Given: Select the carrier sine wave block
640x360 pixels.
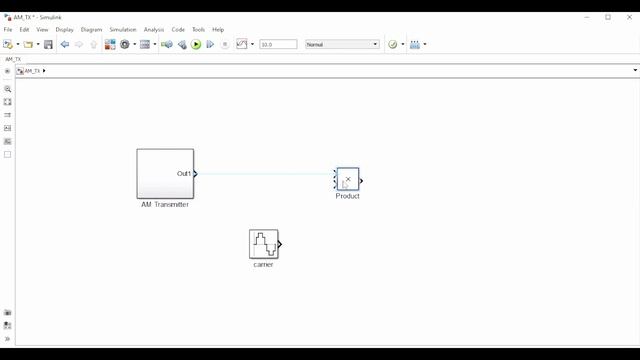Looking at the screenshot, I should coord(264,244).
